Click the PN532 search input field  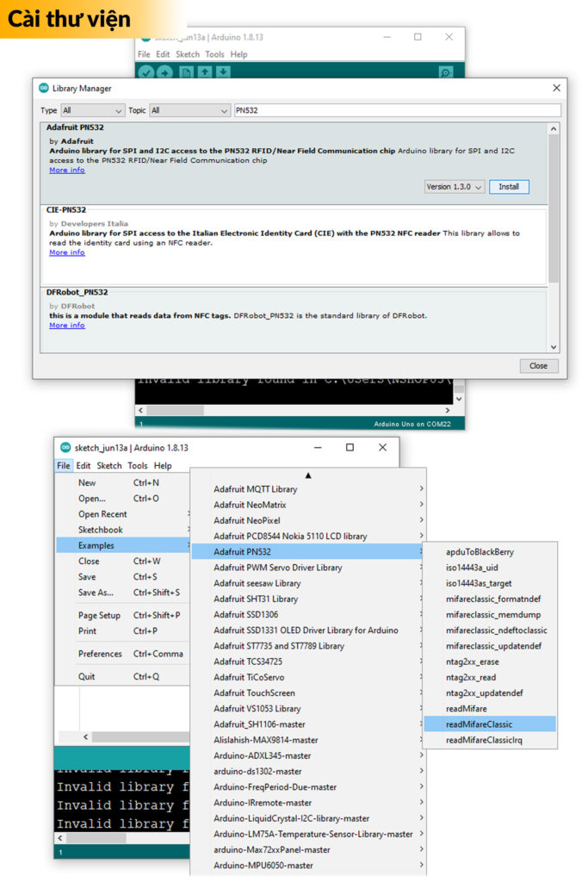(397, 110)
